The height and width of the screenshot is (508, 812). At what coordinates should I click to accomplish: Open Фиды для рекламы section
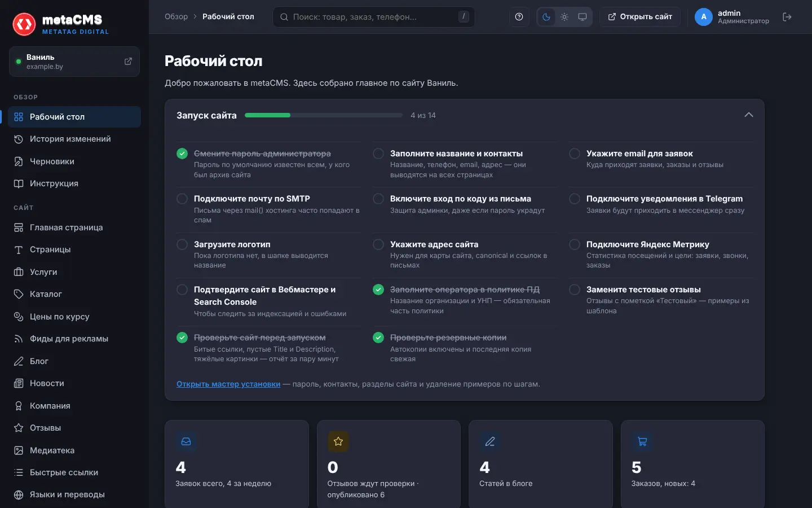click(74, 339)
